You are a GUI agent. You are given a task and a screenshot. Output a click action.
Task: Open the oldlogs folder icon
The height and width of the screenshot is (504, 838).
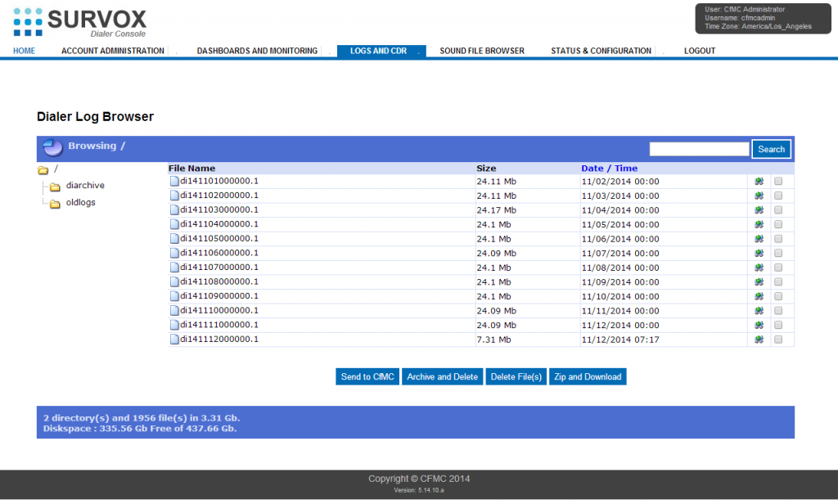(x=54, y=202)
